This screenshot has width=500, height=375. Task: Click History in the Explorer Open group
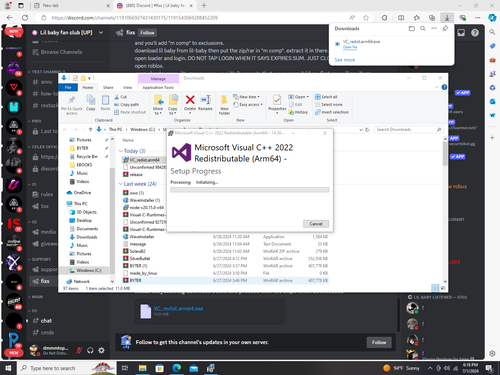pyautogui.click(x=298, y=112)
